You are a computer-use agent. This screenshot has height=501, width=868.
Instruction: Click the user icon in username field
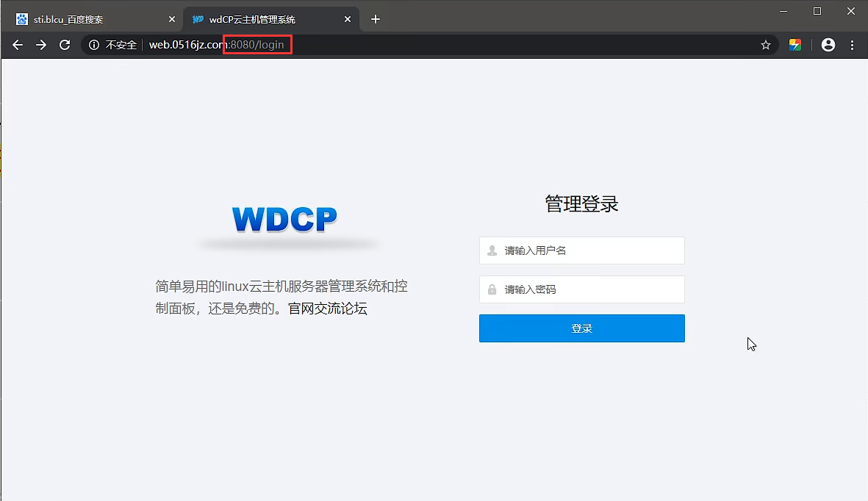tap(492, 250)
